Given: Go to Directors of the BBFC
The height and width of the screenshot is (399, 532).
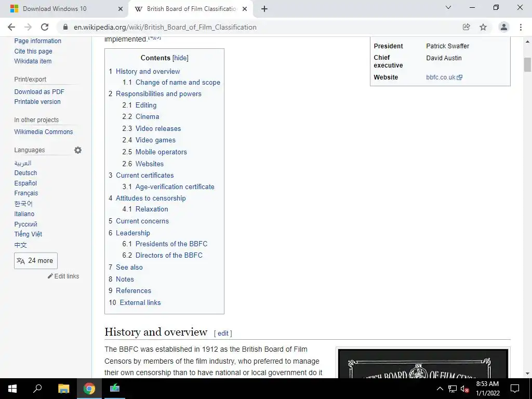Looking at the screenshot, I should 169,256.
